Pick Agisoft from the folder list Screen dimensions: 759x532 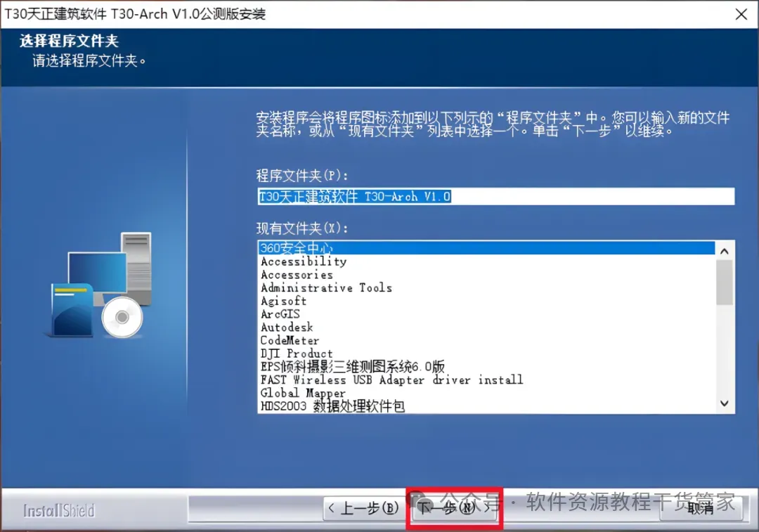pyautogui.click(x=486, y=301)
